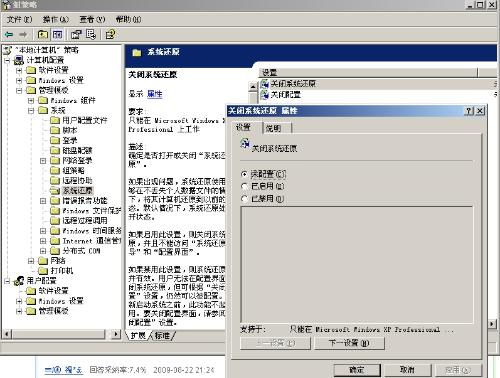The width and height of the screenshot is (500, 378).
Task: Click the list pane scroll up arrow
Action: coord(253,86)
